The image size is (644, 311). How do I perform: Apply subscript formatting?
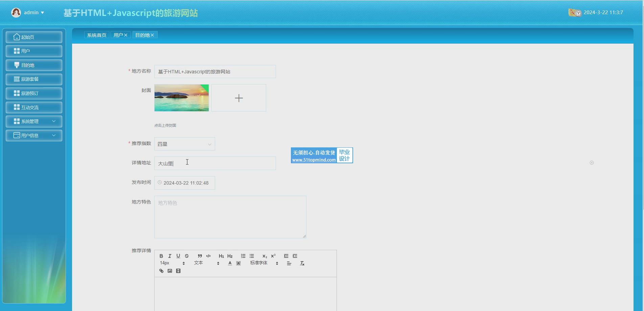click(x=265, y=256)
